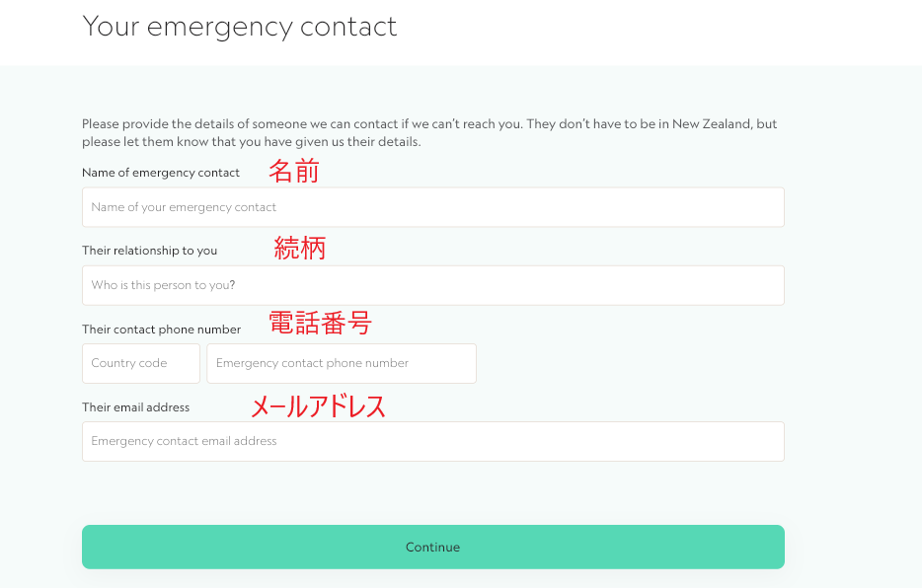Click the 'Their email address' label
This screenshot has width=922, height=588.
point(135,407)
